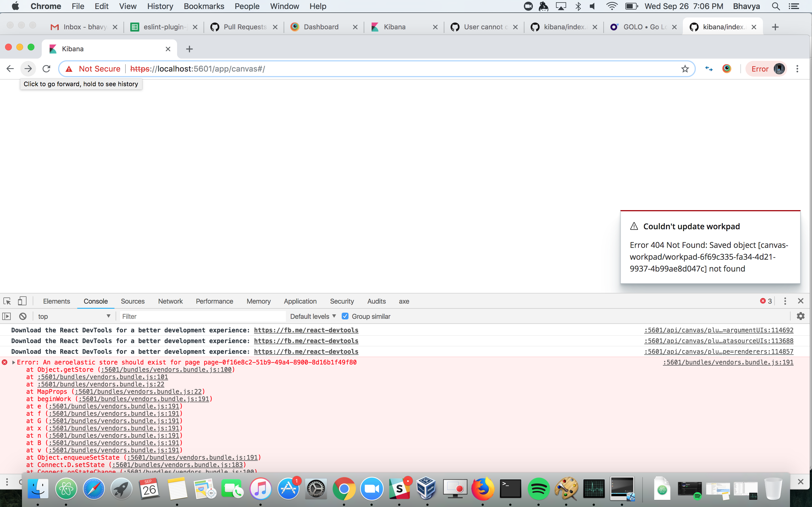Open DevTools settings gear

[x=801, y=316]
